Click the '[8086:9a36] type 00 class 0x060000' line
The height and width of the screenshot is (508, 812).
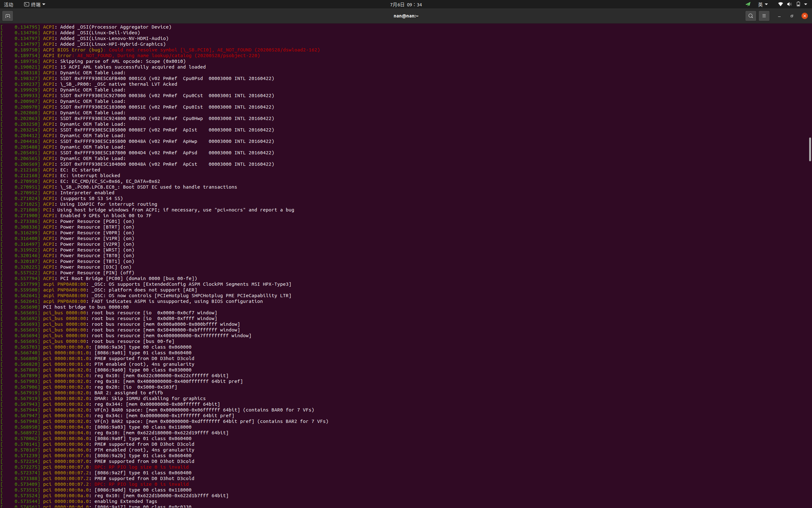pos(96,347)
